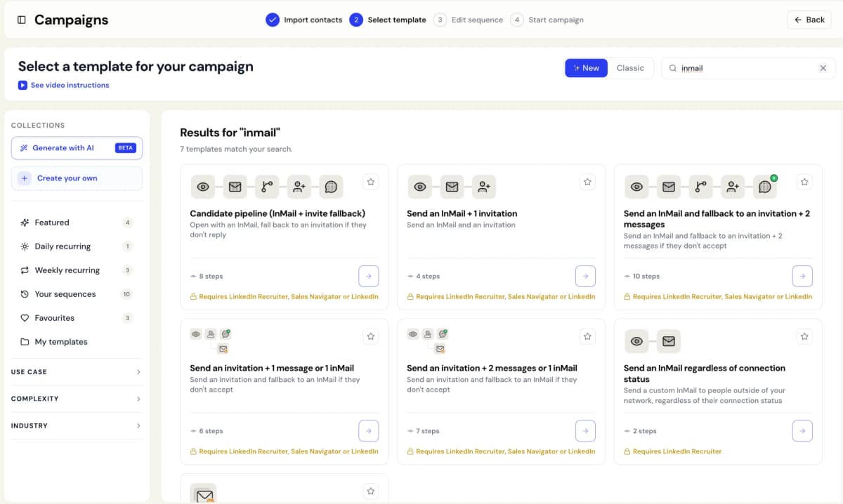Viewport: 843px width, 504px height.
Task: Switch to the New templates view
Action: tap(586, 68)
